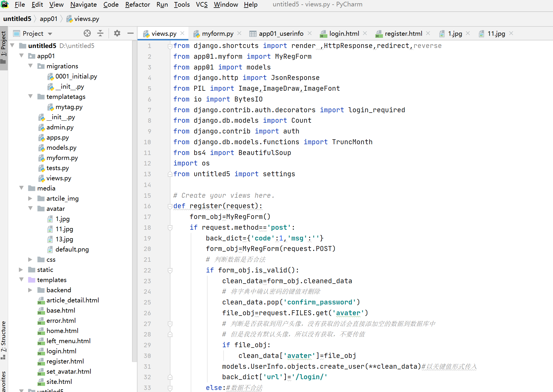Screen dimensions: 553x392
Task: Close the register.html editor tab
Action: (x=428, y=33)
